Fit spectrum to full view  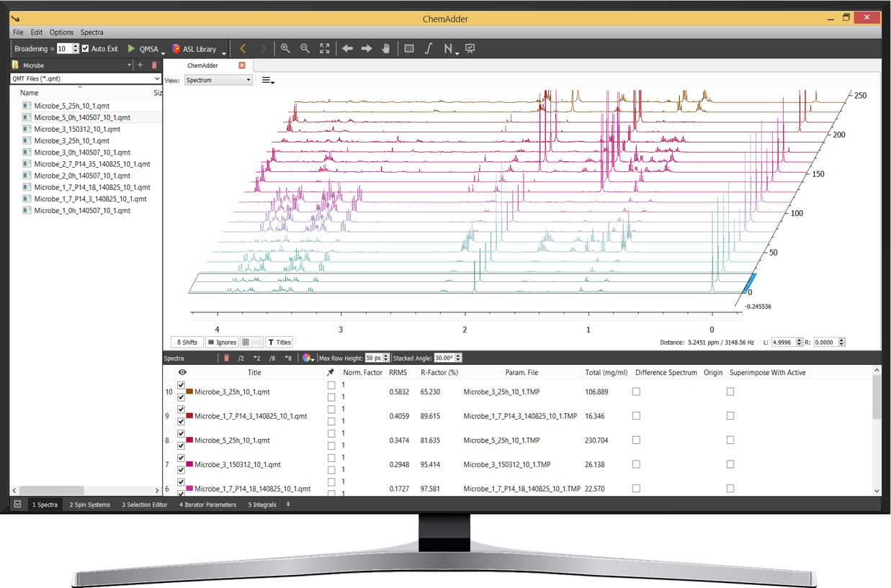[x=325, y=49]
